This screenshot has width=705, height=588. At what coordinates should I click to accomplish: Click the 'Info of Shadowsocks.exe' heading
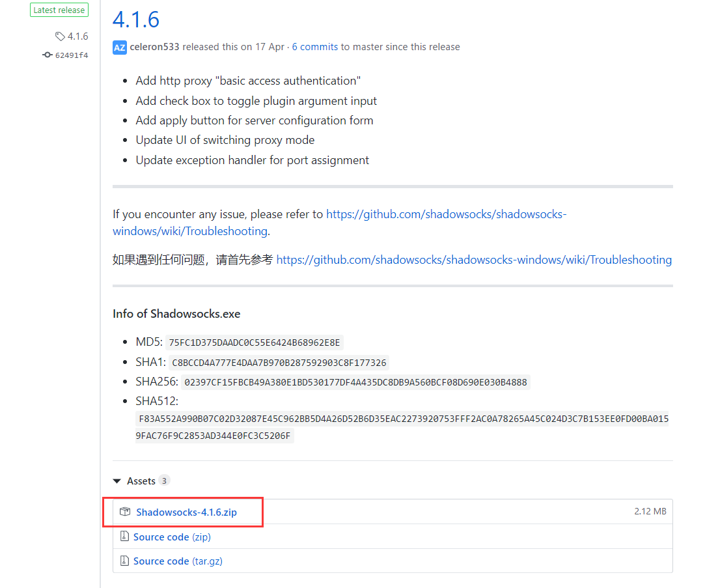point(176,314)
